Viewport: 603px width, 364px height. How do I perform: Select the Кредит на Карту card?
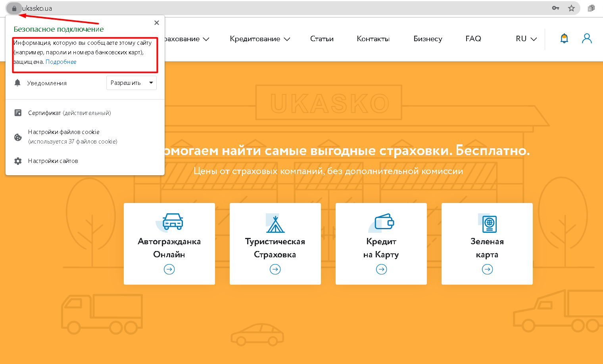tap(381, 244)
